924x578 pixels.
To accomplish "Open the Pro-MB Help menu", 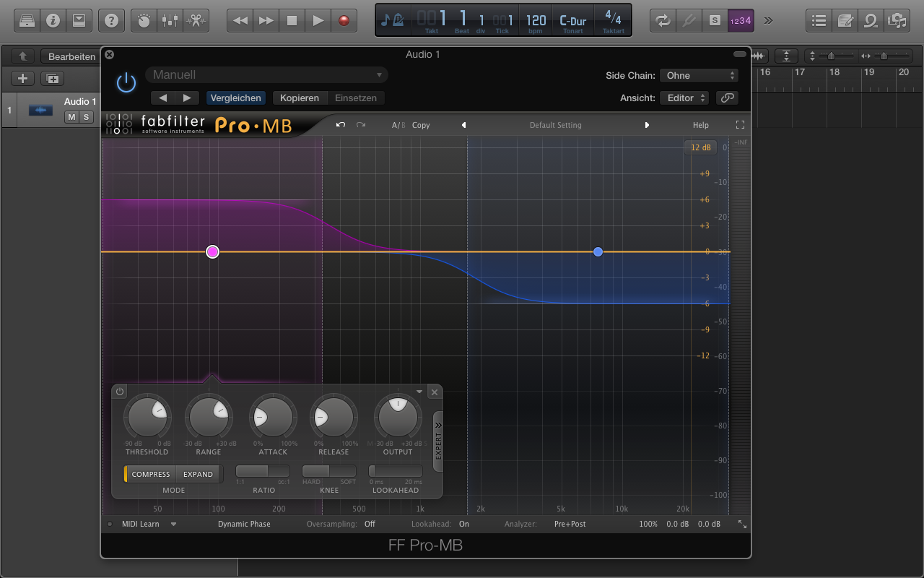I will 701,125.
